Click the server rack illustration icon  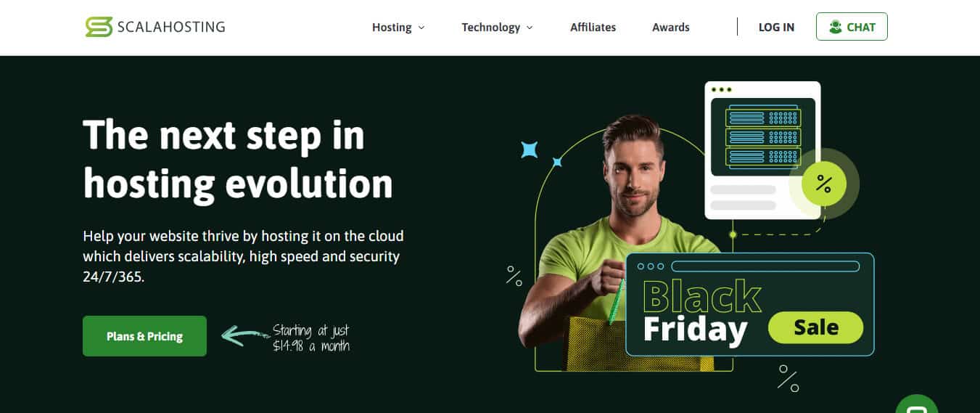click(x=762, y=136)
